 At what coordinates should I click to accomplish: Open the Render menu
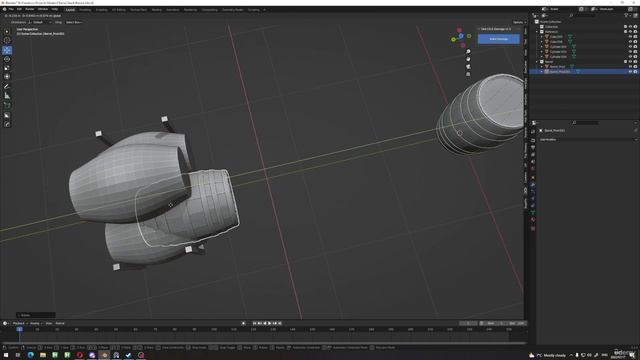30,9
